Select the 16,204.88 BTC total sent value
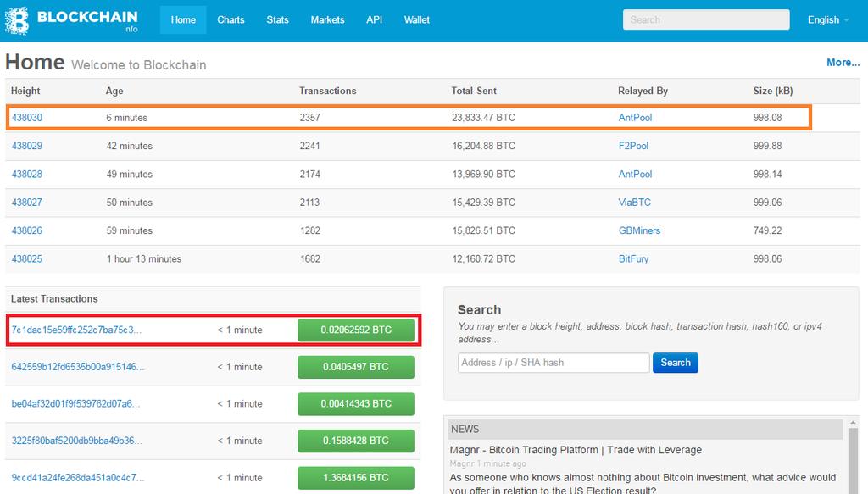The width and height of the screenshot is (868, 494). click(483, 146)
